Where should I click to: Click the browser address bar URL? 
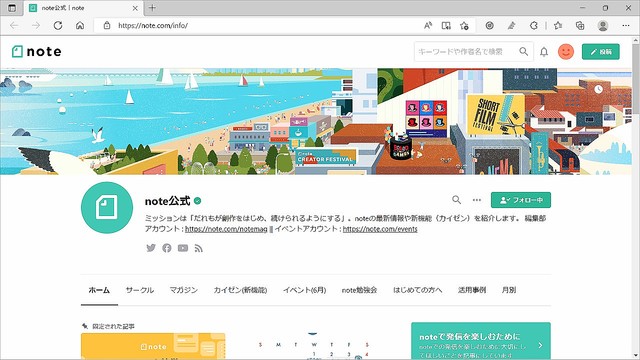pos(153,25)
